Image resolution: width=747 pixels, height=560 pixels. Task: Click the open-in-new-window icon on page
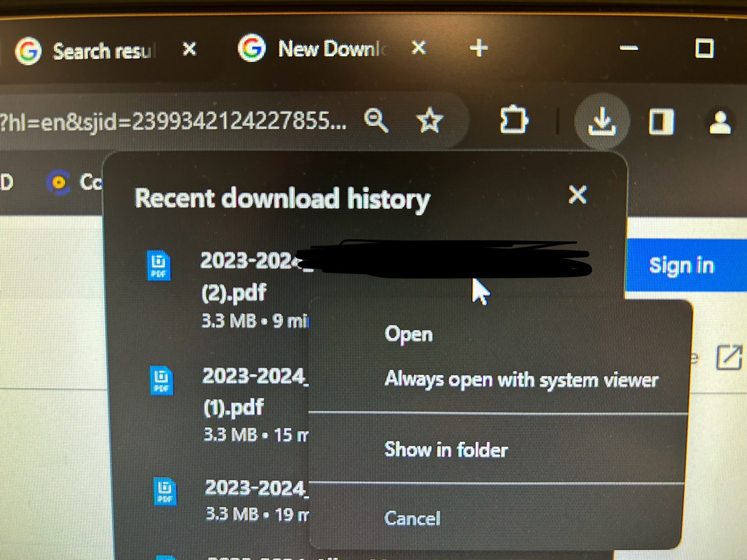pyautogui.click(x=729, y=357)
